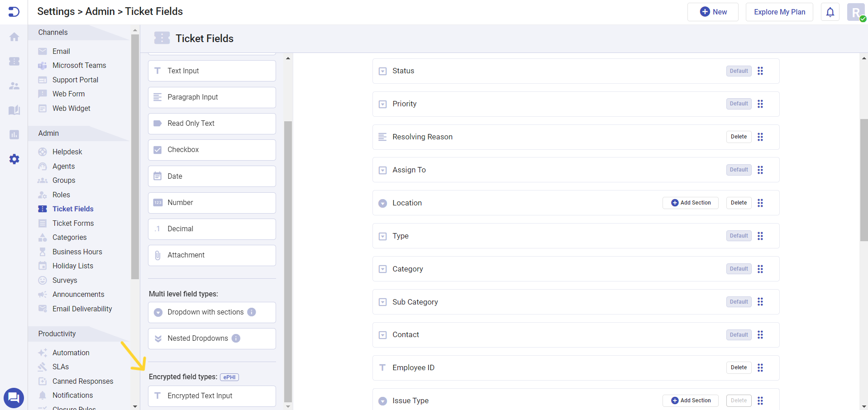Open the Reports icon in the sidebar
868x410 pixels.
pos(14,134)
